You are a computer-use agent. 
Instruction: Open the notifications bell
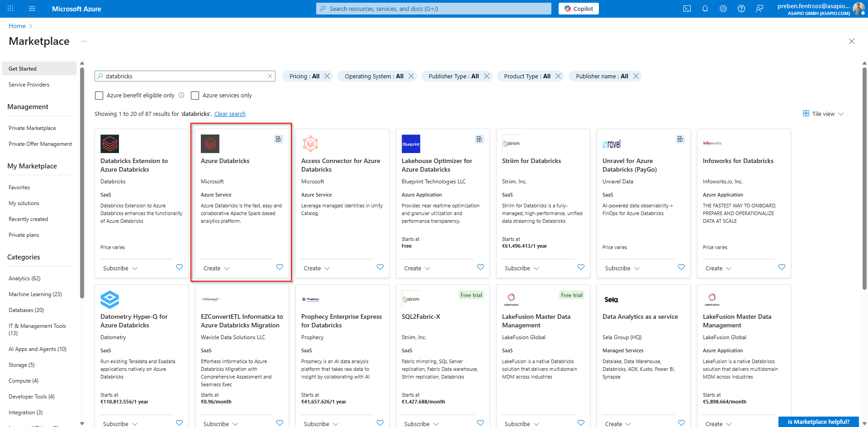point(705,9)
